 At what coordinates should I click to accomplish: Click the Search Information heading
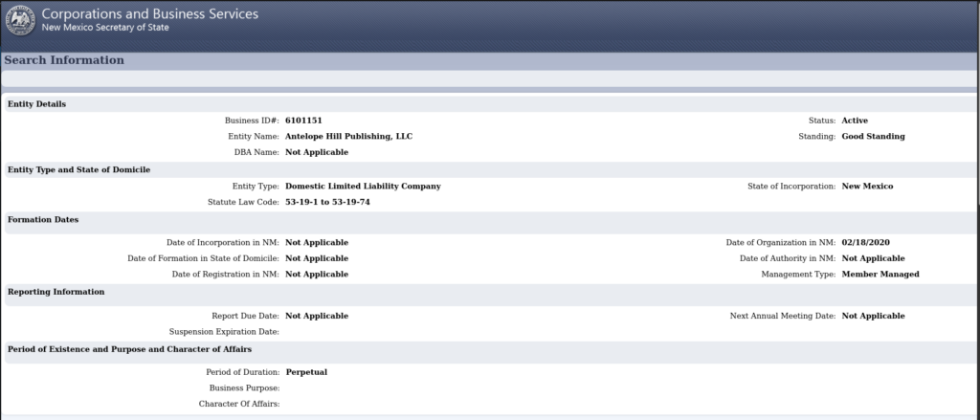point(64,60)
